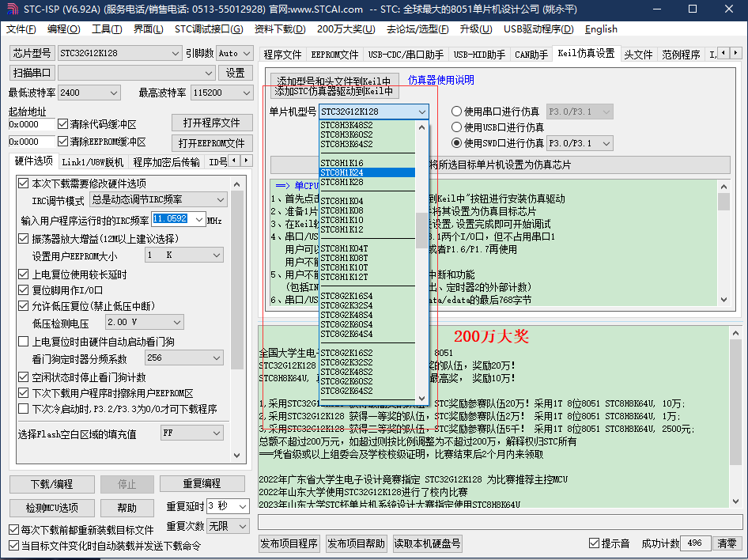
Task: Toggle 复位脚用作I/O口 checkbox
Action: (24, 290)
